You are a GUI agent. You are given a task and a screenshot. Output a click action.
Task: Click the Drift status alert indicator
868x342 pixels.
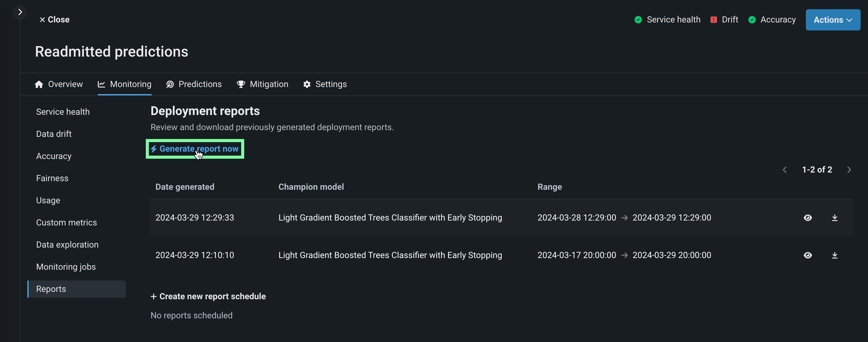[724, 20]
